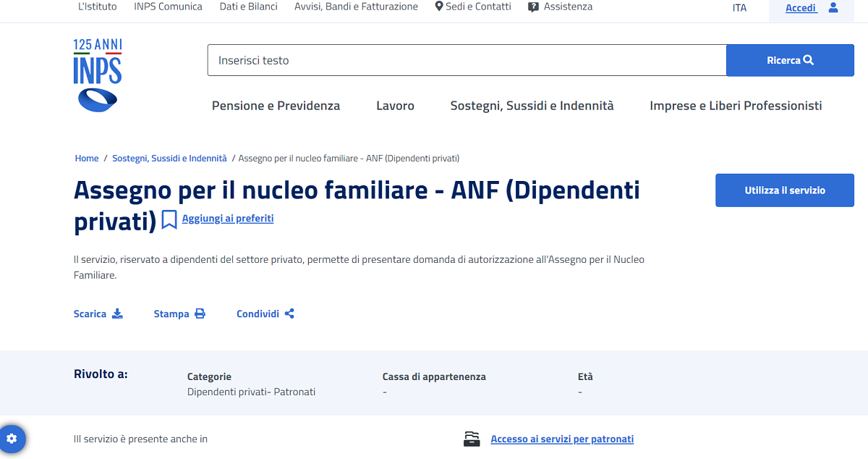Open Sedi e Contatti page
Image resolution: width=868 pixels, height=459 pixels.
[478, 7]
